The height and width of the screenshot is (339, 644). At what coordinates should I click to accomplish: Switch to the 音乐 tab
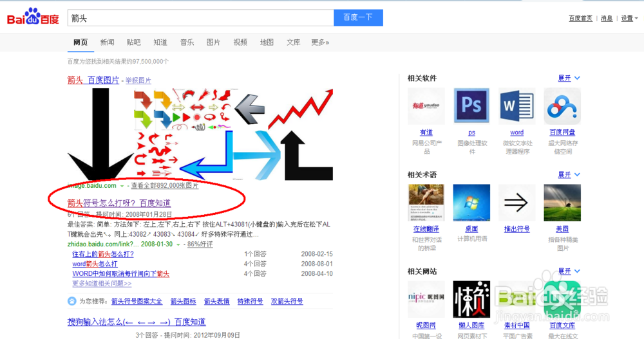(x=187, y=42)
